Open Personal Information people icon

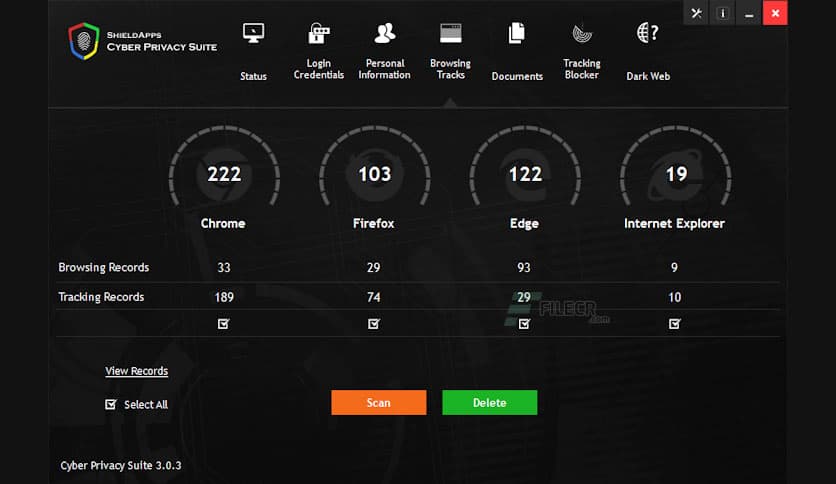click(384, 33)
